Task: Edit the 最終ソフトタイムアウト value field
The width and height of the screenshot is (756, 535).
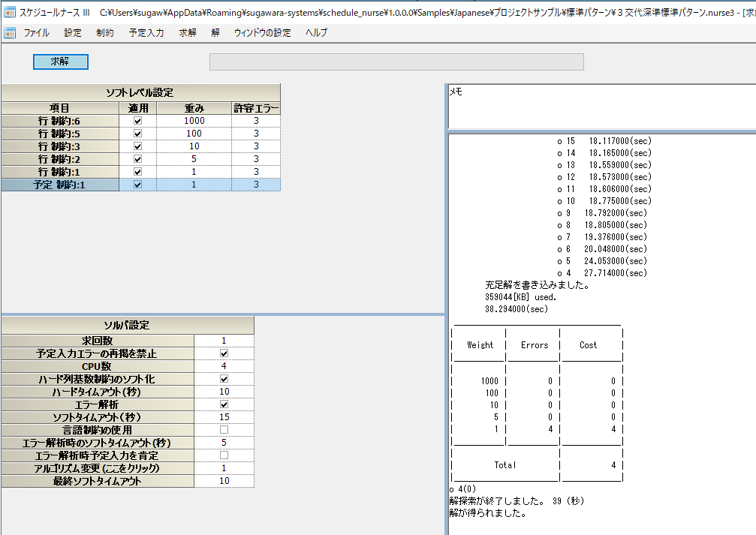Action: [224, 481]
